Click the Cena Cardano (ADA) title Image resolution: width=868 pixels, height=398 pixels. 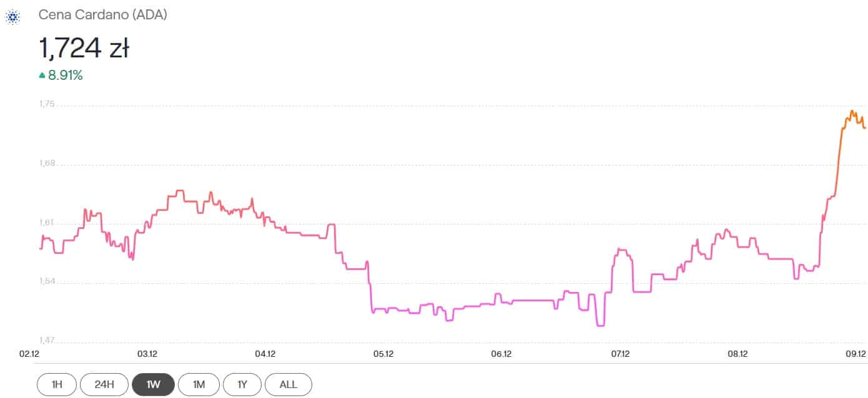(x=103, y=16)
